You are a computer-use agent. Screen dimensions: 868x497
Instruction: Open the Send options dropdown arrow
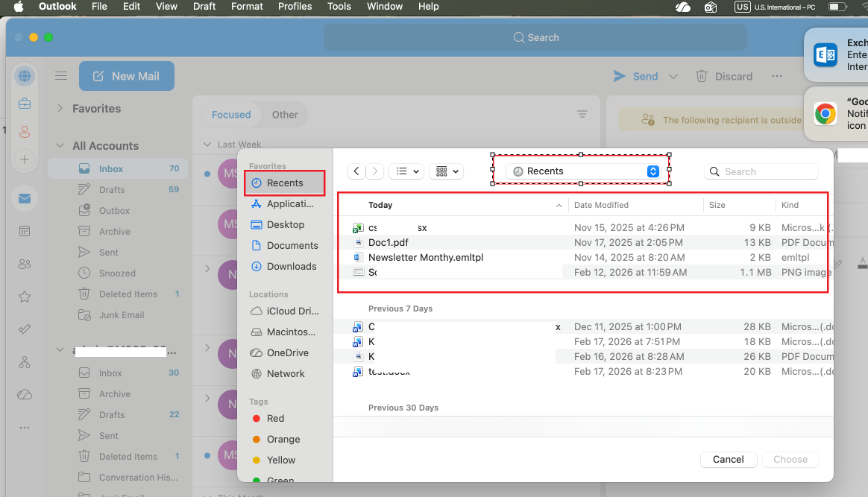pyautogui.click(x=673, y=76)
